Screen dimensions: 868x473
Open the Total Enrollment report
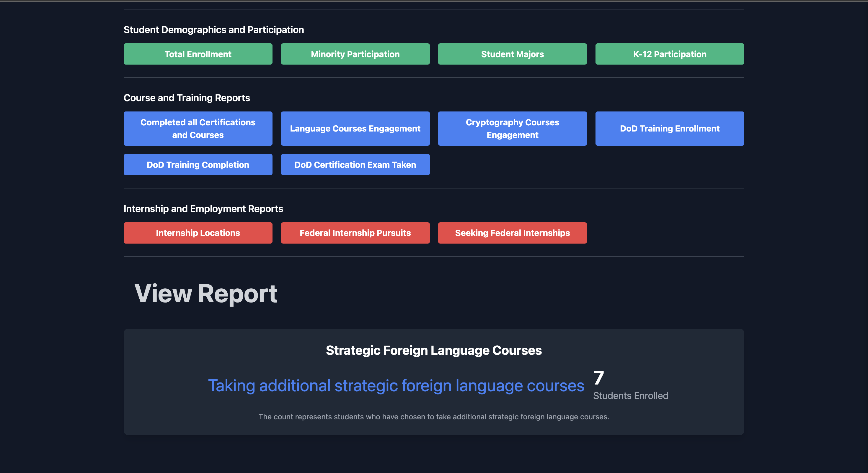pos(198,54)
